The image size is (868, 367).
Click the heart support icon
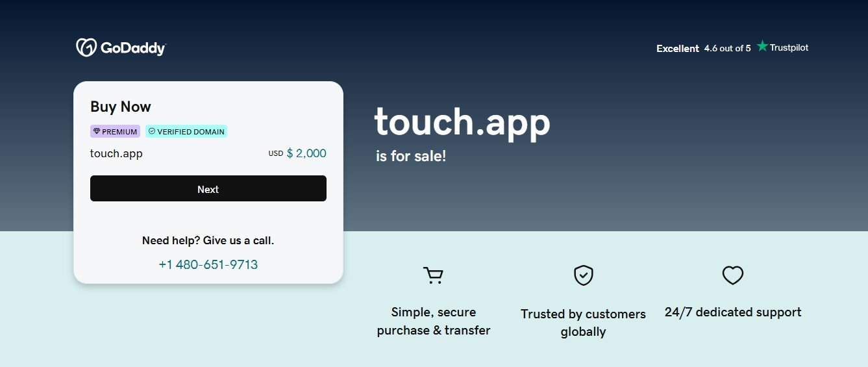pyautogui.click(x=732, y=275)
